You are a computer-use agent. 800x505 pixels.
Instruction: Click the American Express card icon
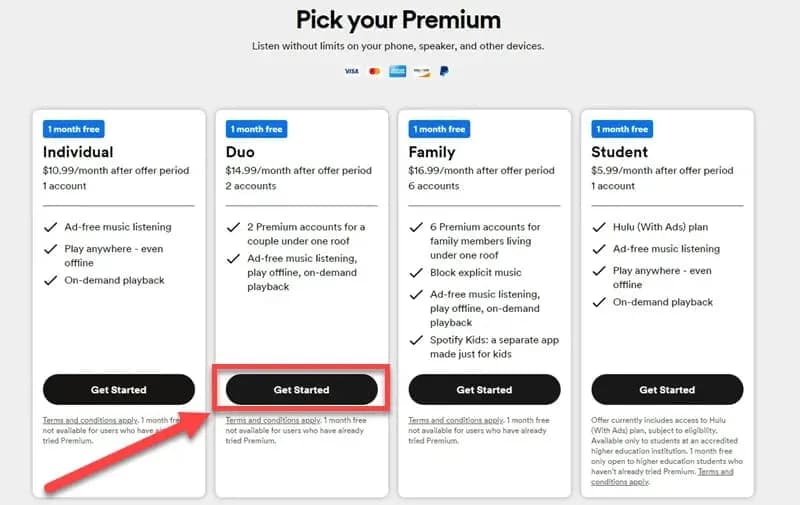click(398, 71)
